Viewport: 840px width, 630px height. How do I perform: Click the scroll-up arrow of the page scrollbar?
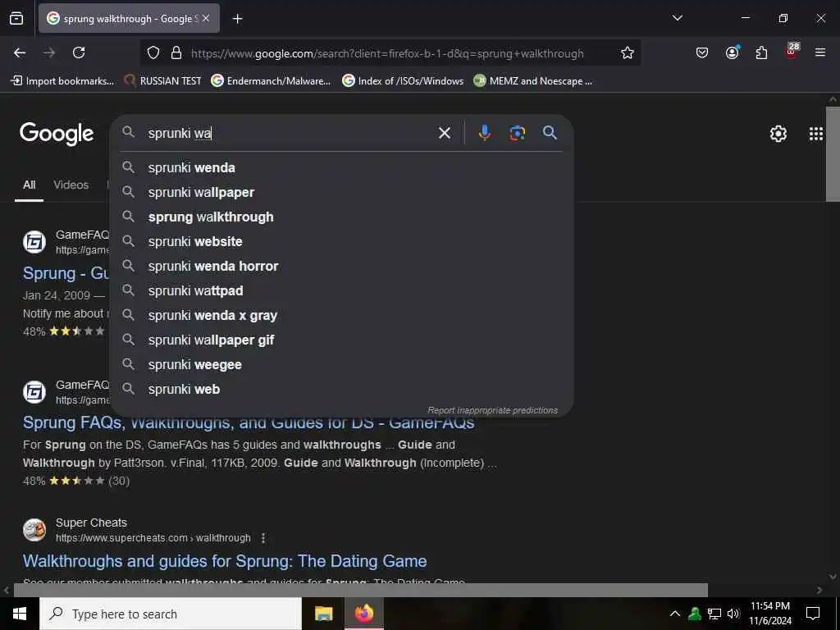[833, 99]
